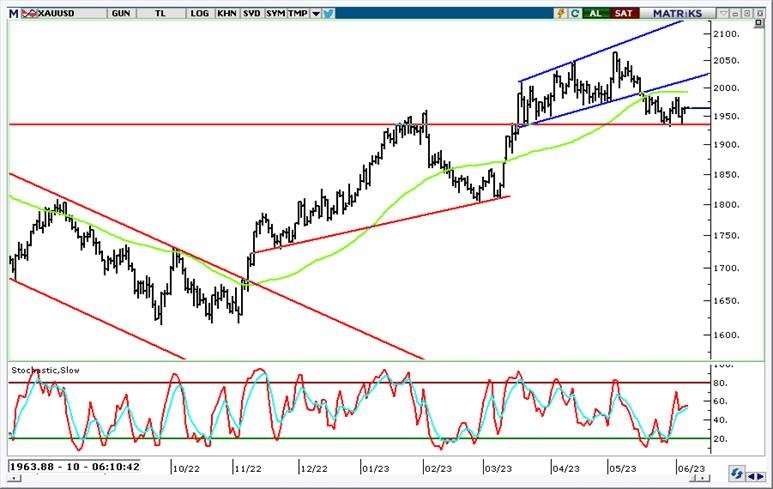Toggle LOG scale on the chart

coord(199,14)
